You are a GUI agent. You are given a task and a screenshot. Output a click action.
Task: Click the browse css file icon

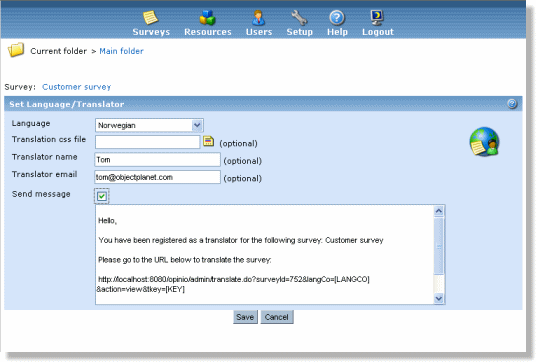pyautogui.click(x=209, y=141)
